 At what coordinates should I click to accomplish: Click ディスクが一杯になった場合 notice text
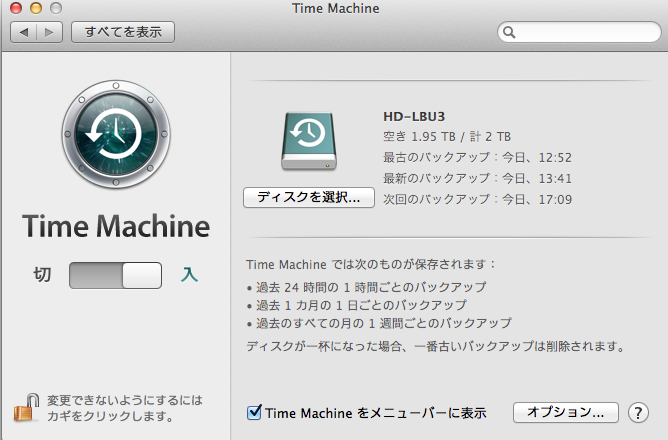click(435, 346)
